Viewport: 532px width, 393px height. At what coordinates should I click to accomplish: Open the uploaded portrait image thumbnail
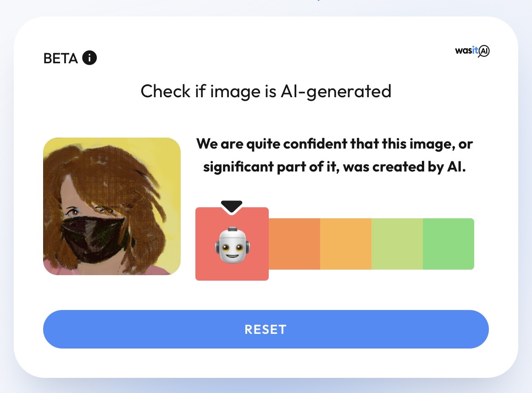[111, 205]
